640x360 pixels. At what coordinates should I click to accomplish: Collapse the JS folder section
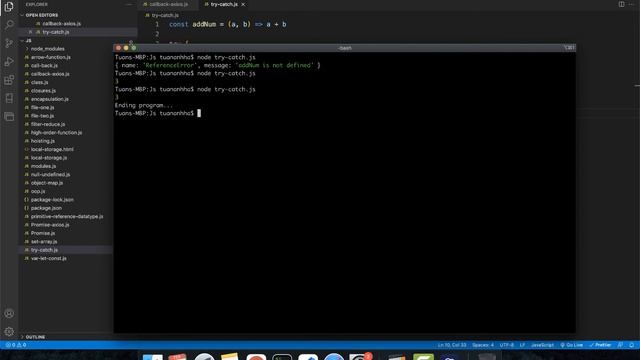pyautogui.click(x=26, y=40)
